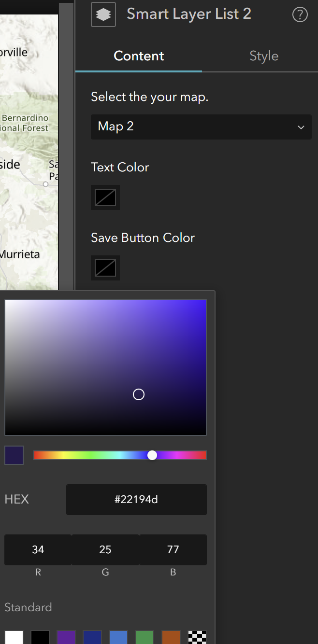Image resolution: width=318 pixels, height=644 pixels.
Task: Click the hue slider handle
Action: 152,455
